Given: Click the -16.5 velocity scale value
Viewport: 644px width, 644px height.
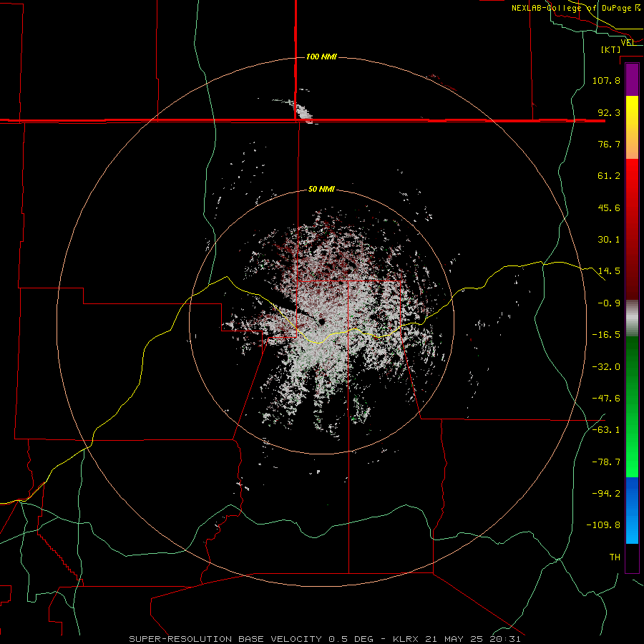Looking at the screenshot, I should 606,335.
